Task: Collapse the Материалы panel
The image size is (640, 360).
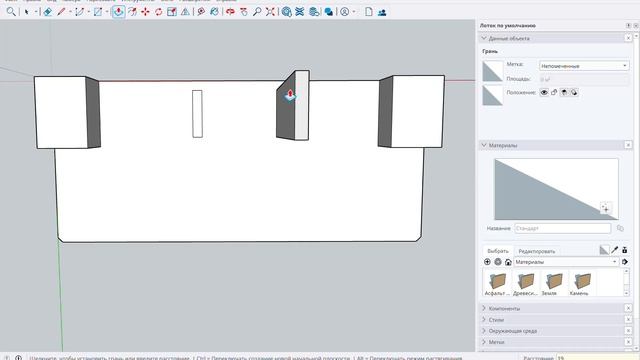Action: (x=484, y=145)
